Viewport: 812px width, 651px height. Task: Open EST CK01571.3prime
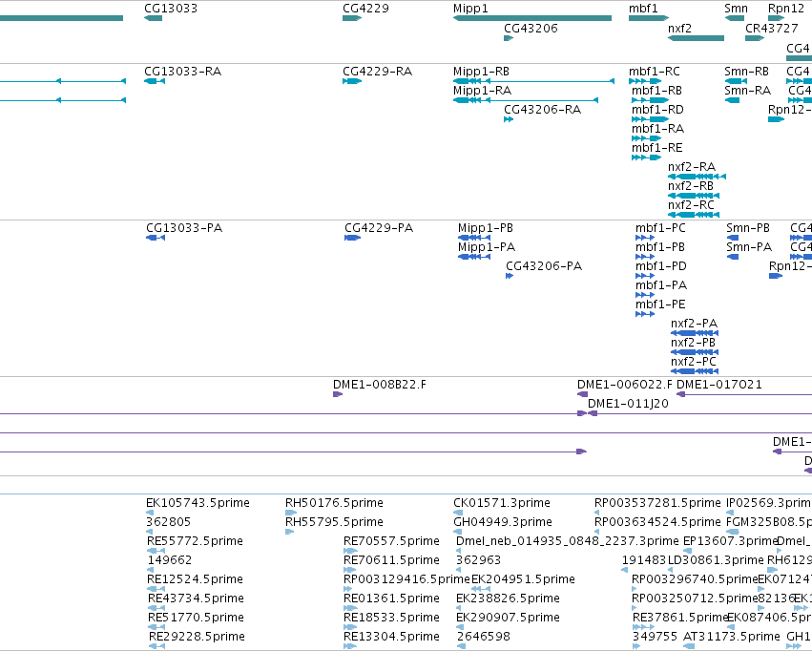[x=458, y=513]
